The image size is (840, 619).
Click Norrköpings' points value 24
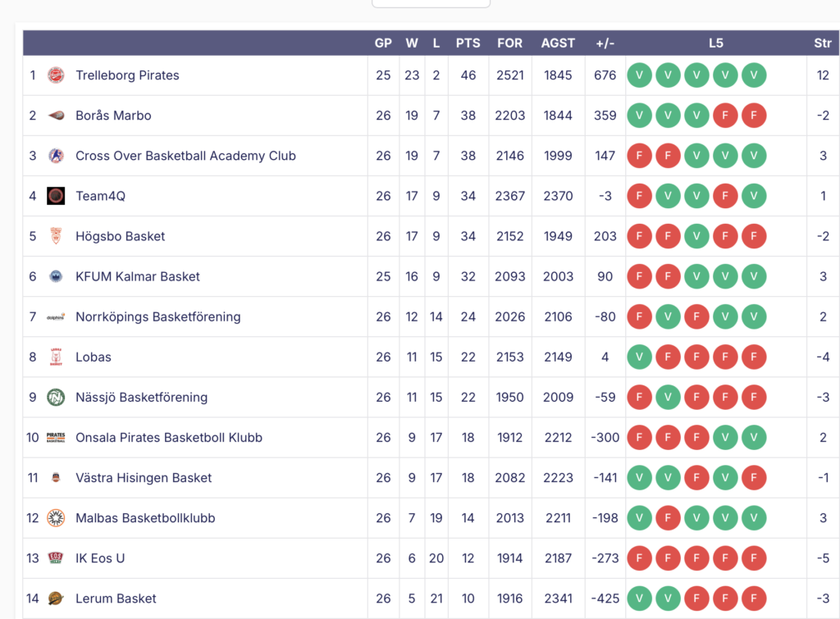pyautogui.click(x=468, y=317)
